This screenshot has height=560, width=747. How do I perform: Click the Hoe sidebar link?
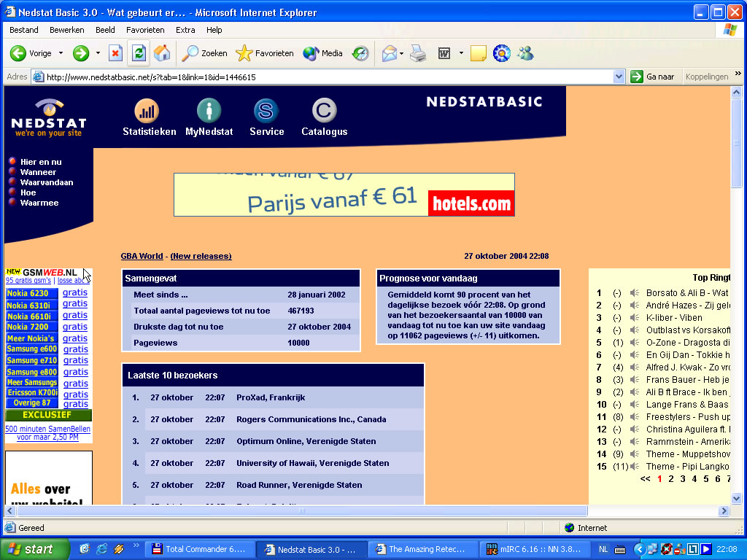(28, 192)
